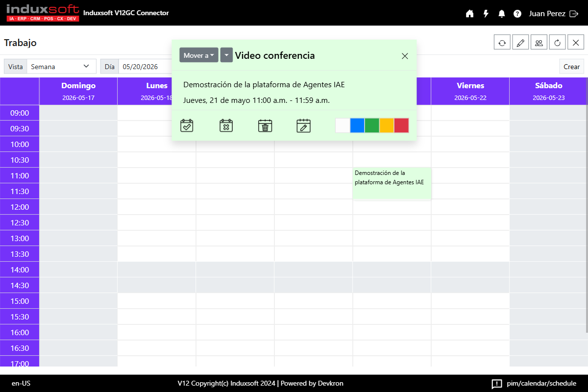Cancel the event with calendar-X icon
Image resolution: width=588 pixels, height=392 pixels.
point(226,125)
